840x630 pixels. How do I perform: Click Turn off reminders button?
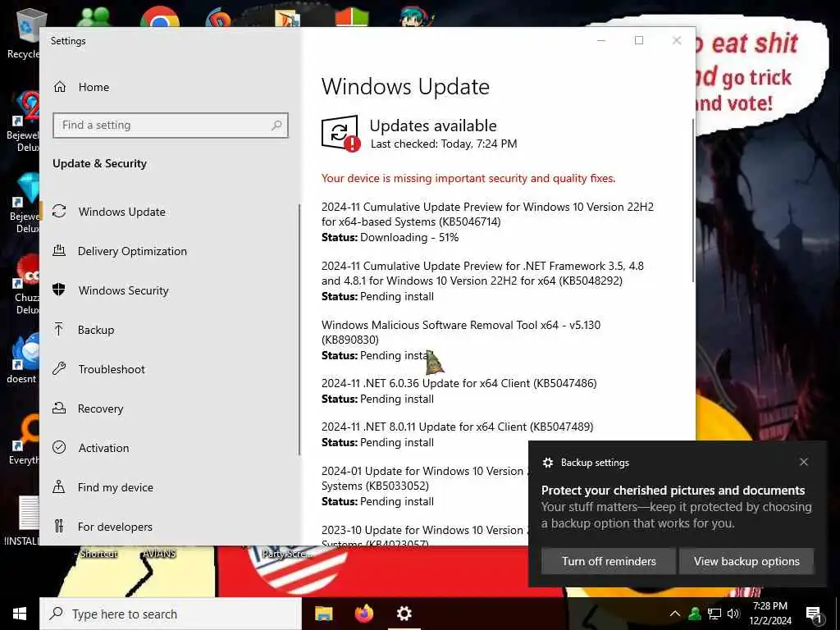tap(609, 561)
